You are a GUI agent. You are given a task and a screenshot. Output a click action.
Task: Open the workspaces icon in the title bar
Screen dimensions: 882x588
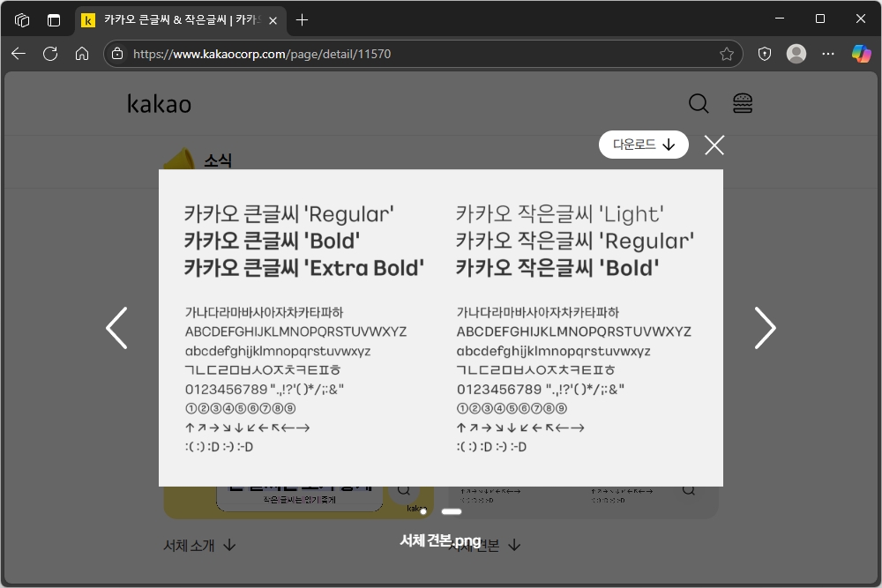22,20
